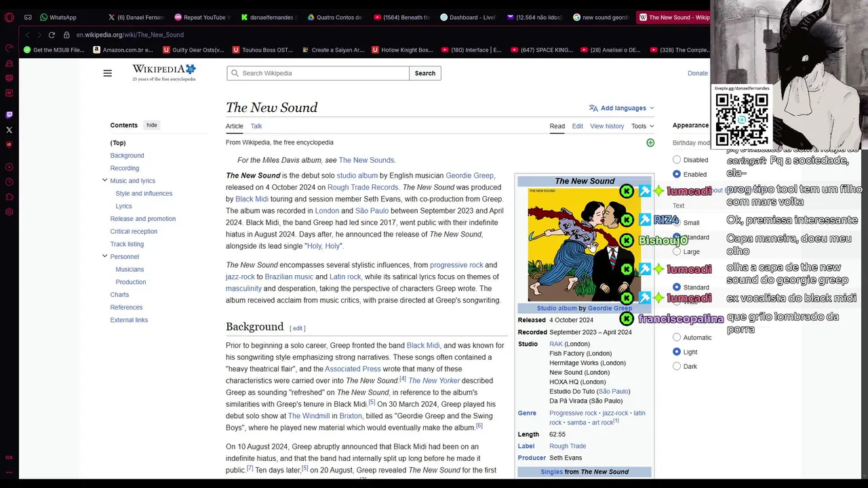Switch to the Repeat YouTube tab
This screenshot has width=868, height=488.
coord(202,17)
